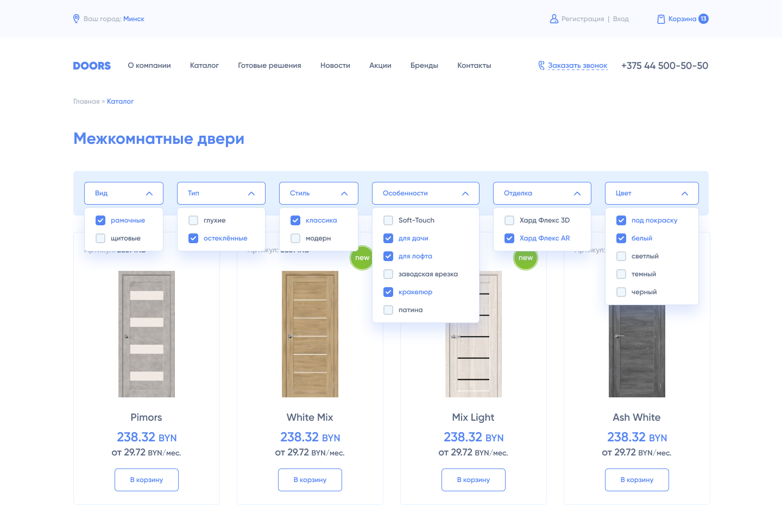Open the Бренды menu item
This screenshot has height=532, width=782.
point(424,66)
